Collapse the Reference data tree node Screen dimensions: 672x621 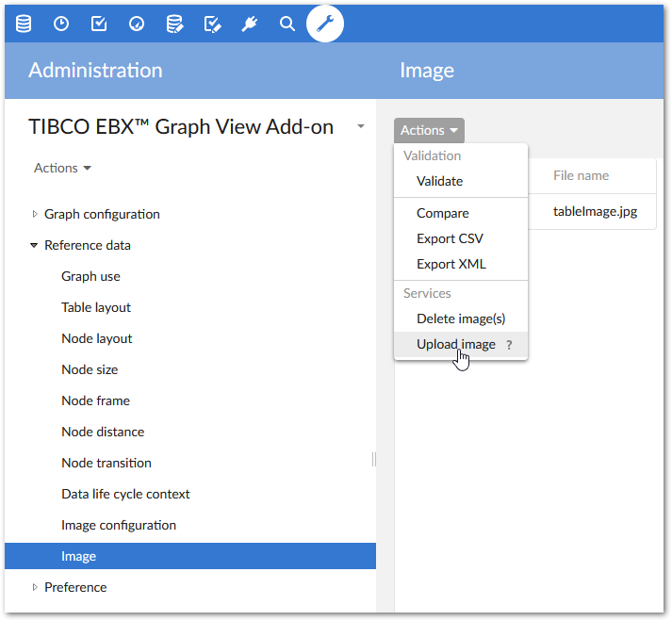36,245
